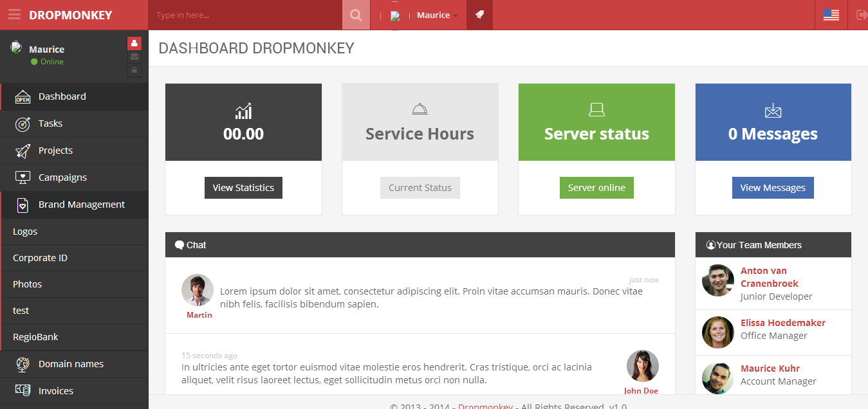Viewport: 868px width, 409px height.
Task: Open Tasks in the sidebar
Action: pyautogui.click(x=50, y=123)
